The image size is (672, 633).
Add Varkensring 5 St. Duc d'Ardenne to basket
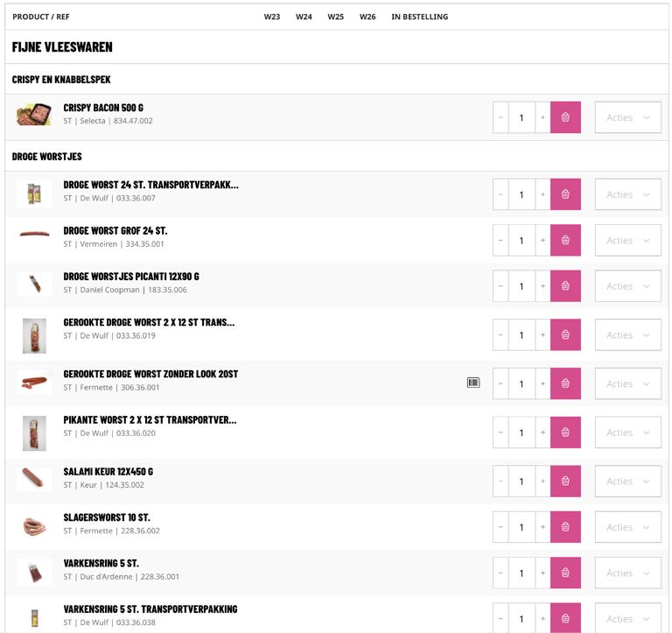[x=565, y=573]
